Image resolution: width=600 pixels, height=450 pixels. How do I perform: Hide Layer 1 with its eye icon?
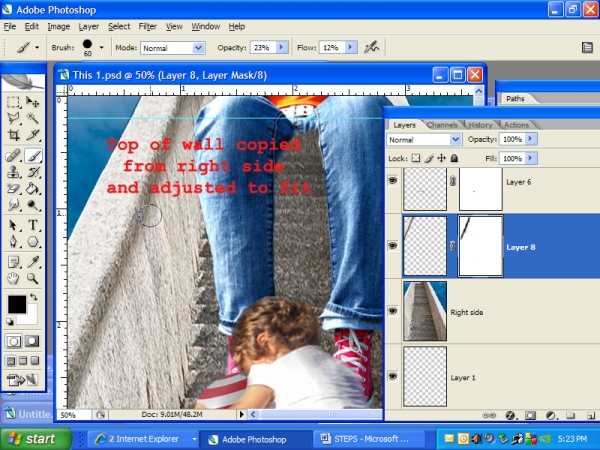pos(393,377)
